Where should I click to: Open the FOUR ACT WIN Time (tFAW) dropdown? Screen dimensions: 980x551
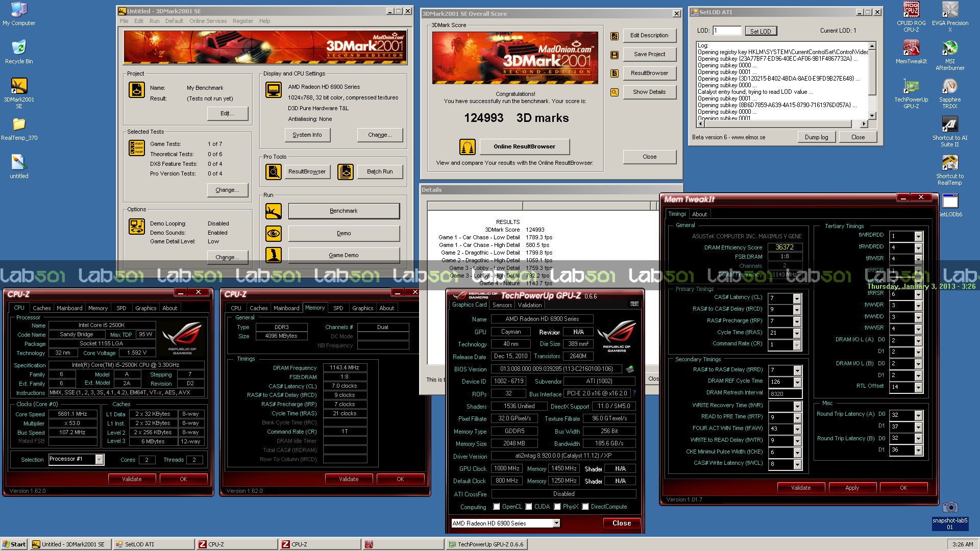pos(798,429)
